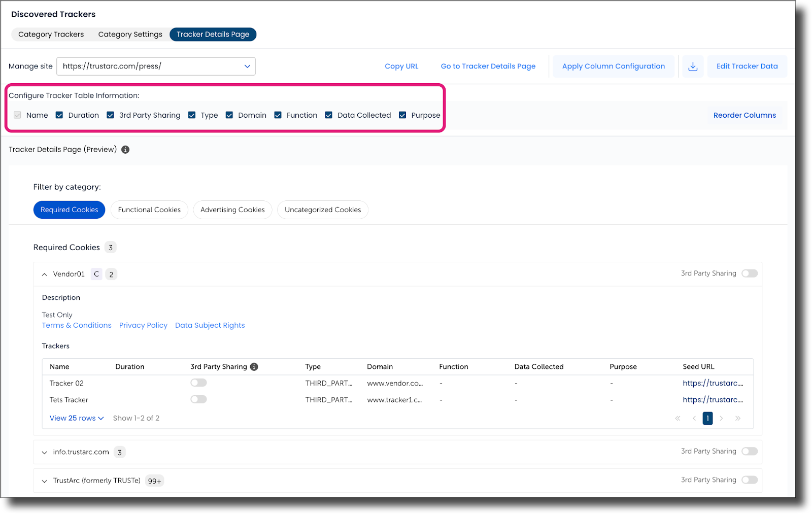Click the Copy URL link
This screenshot has width=812, height=514.
401,66
